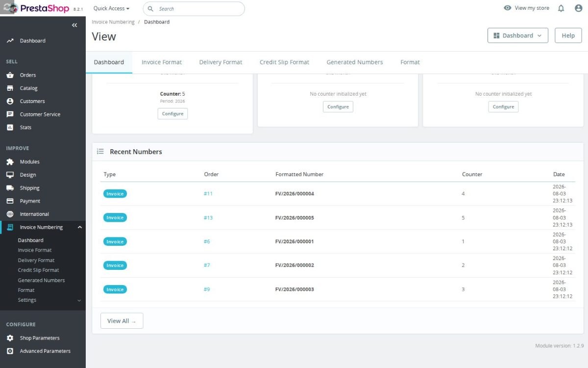Open Generated Numbers in sidebar submenu
Image resolution: width=588 pixels, height=368 pixels.
click(41, 281)
